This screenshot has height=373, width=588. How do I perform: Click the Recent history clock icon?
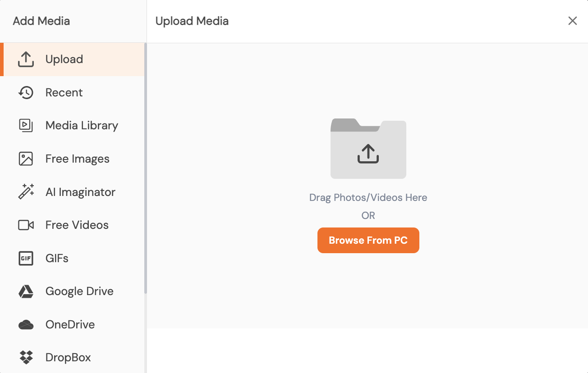[x=26, y=93]
